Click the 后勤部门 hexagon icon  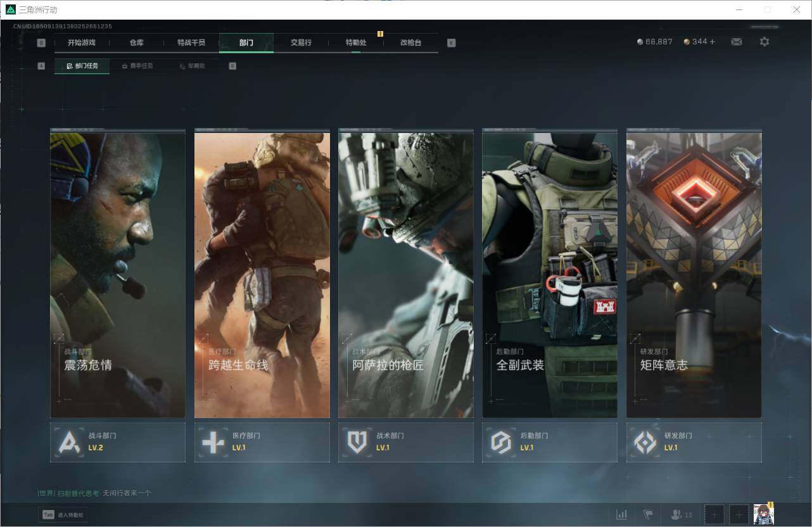coord(501,442)
